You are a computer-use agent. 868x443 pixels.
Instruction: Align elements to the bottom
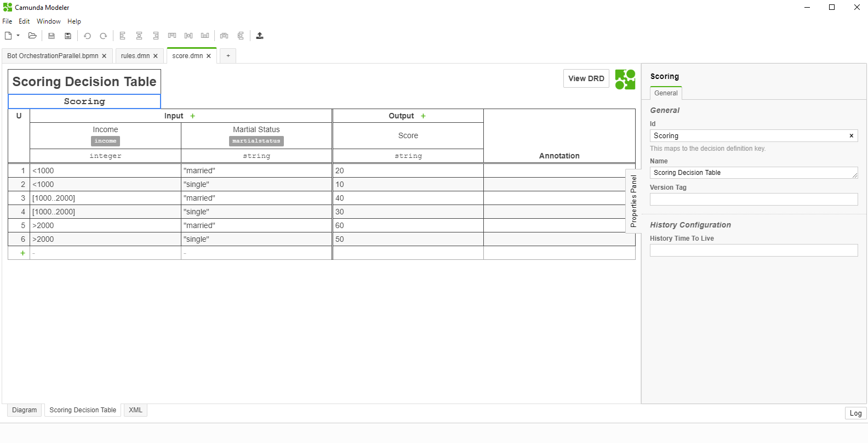click(x=205, y=36)
